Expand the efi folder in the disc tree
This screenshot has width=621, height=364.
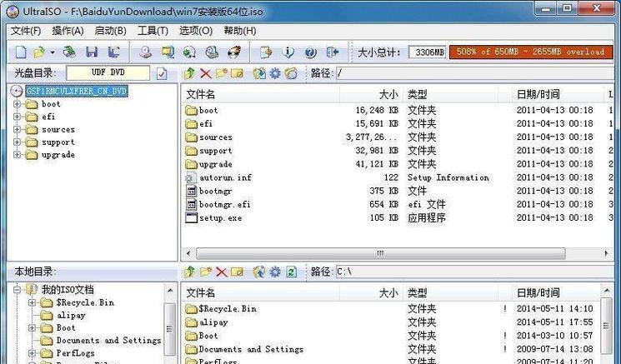(x=17, y=117)
